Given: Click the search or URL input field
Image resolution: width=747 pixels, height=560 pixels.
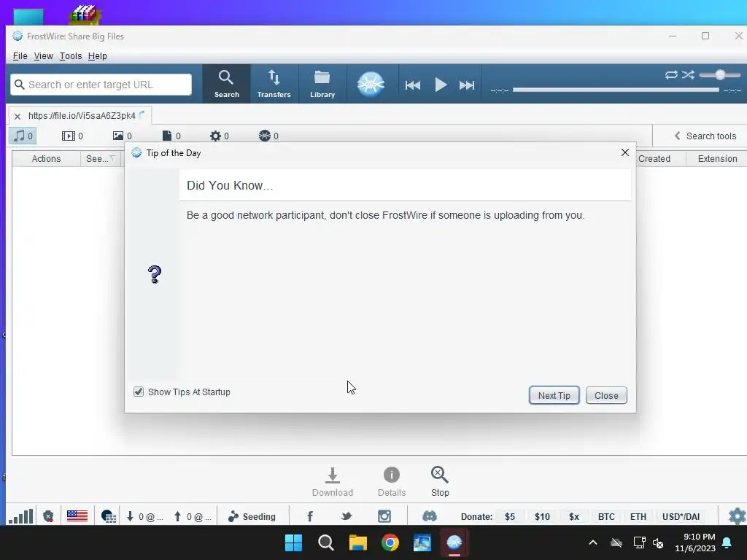Looking at the screenshot, I should [x=101, y=85].
